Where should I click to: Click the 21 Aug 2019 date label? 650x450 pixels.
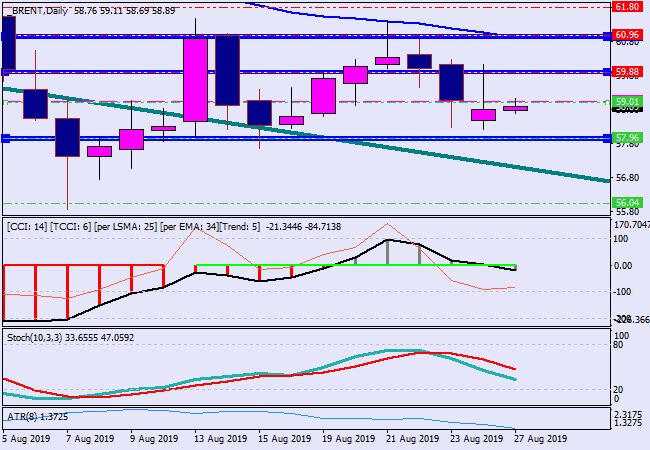pyautogui.click(x=411, y=438)
